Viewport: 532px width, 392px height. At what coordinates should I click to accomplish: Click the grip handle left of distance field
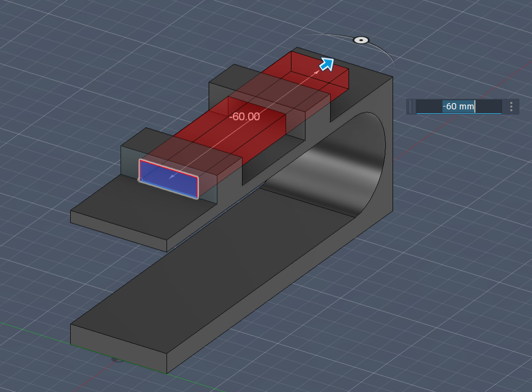(x=410, y=107)
